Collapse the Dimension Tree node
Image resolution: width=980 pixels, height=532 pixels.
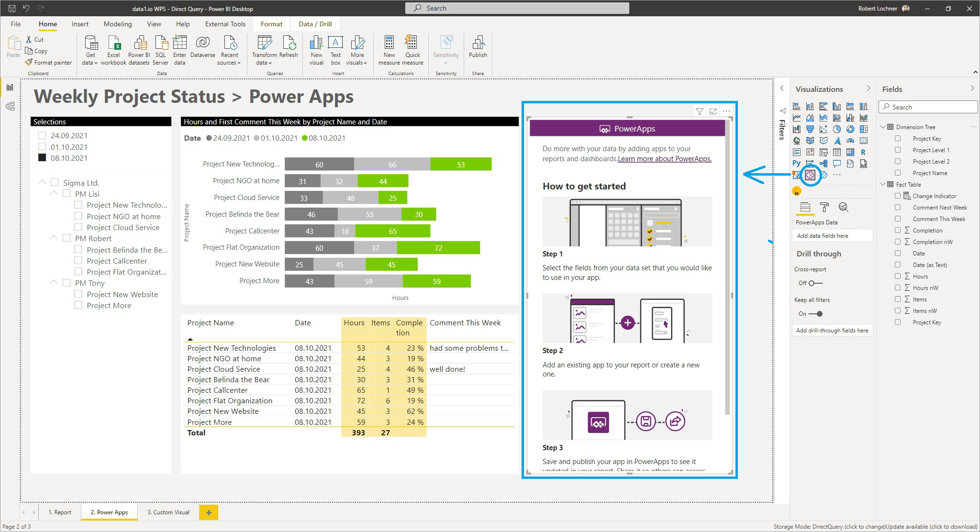883,127
